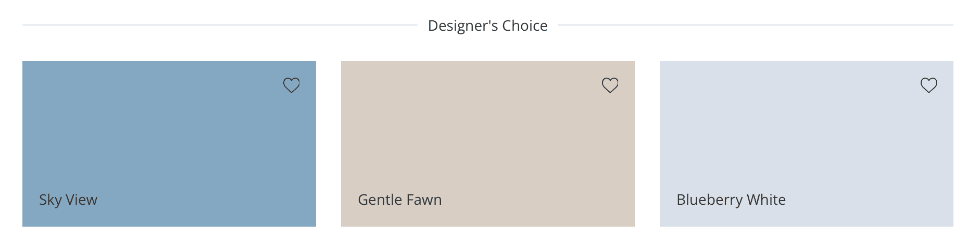Add the rightmost designer pick to favorites
Image resolution: width=980 pixels, height=248 pixels.
(x=928, y=85)
